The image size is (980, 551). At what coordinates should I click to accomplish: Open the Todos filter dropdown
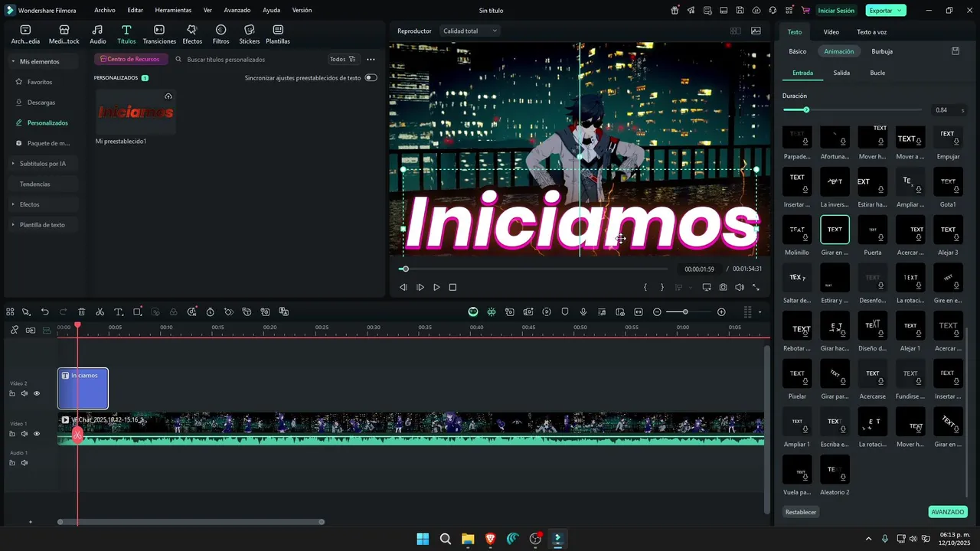pyautogui.click(x=342, y=59)
